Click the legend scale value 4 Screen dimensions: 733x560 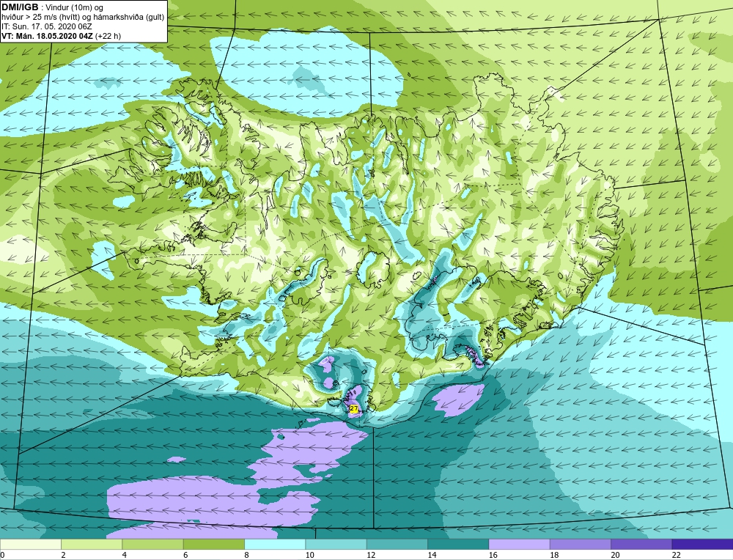tap(125, 555)
